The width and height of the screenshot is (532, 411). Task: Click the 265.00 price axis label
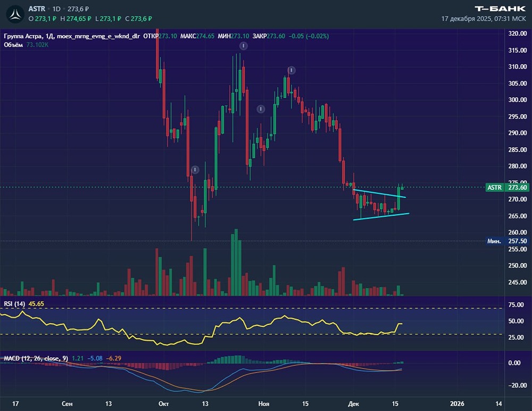click(x=518, y=216)
